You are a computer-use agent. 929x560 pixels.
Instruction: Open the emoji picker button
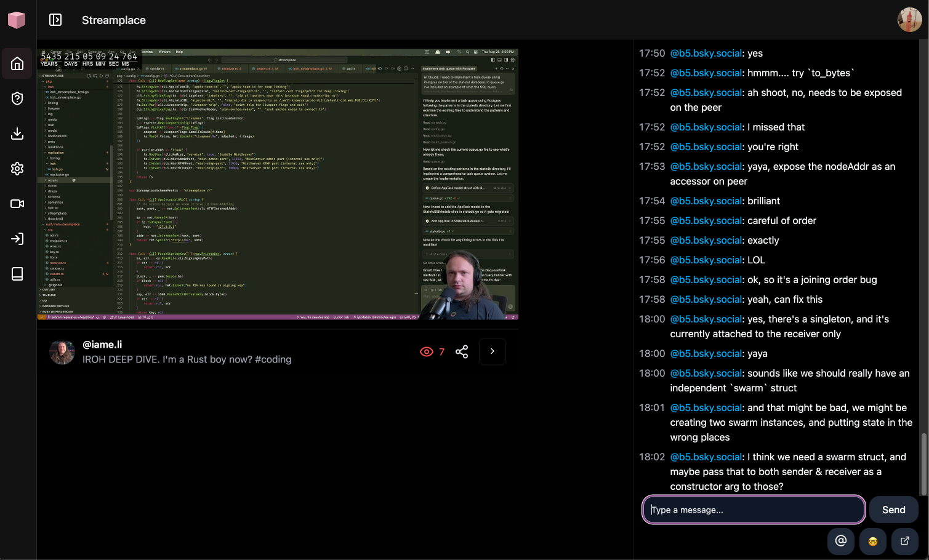[x=872, y=541]
